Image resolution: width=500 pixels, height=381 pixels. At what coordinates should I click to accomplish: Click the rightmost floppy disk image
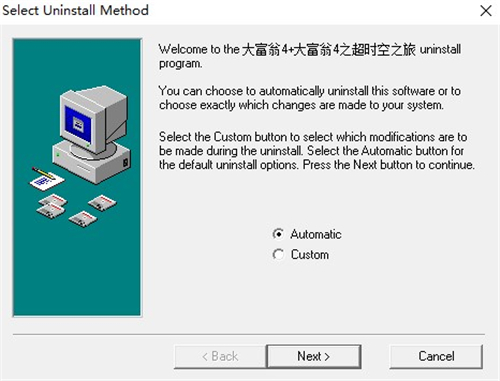tap(102, 202)
